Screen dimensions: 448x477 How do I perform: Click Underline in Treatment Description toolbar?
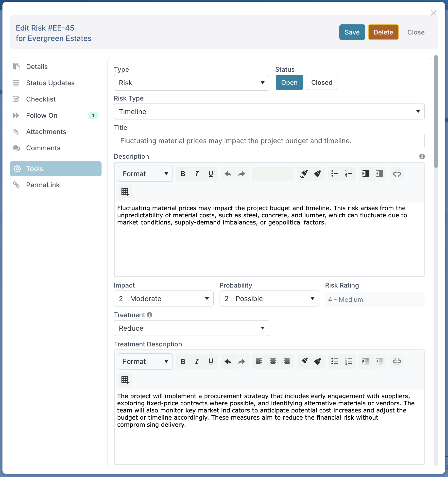click(x=210, y=361)
